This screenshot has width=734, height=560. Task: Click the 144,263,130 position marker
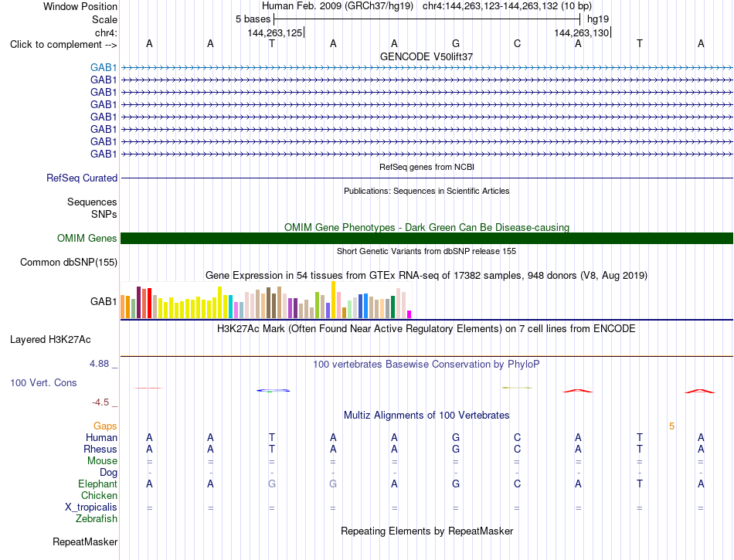coord(581,32)
